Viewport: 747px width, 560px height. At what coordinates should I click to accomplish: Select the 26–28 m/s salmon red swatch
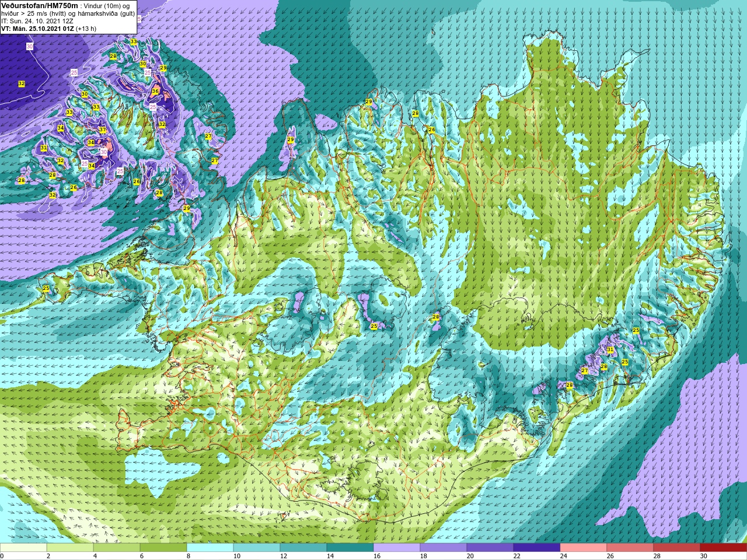point(630,548)
